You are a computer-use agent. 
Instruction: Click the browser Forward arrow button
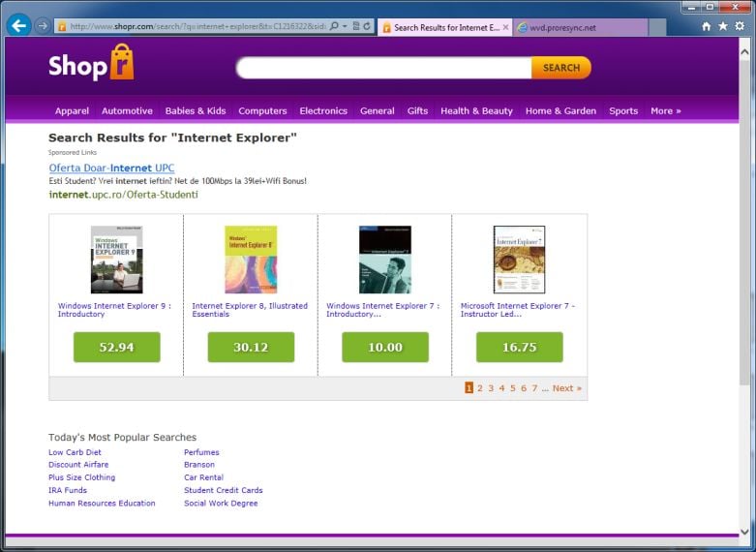click(43, 26)
